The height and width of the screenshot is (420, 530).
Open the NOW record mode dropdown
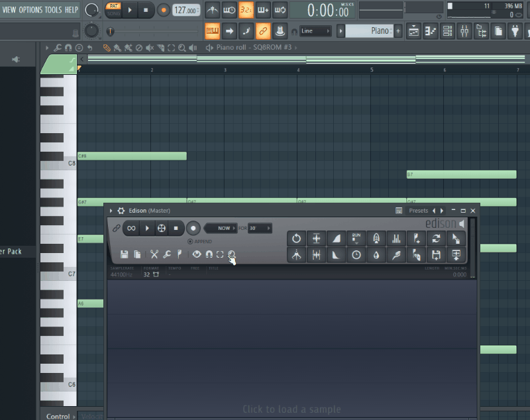pyautogui.click(x=221, y=228)
